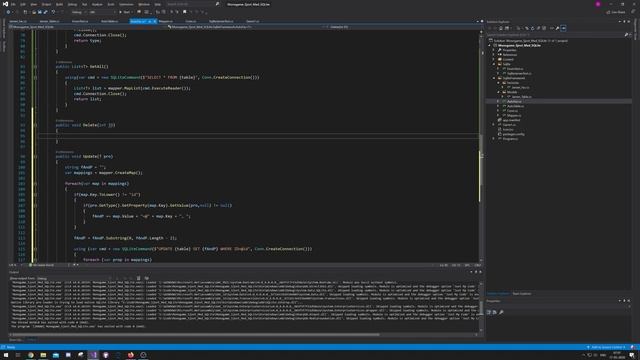Select packages.config in Solution Explorer
The width and height of the screenshot is (640, 360).
pos(513,134)
